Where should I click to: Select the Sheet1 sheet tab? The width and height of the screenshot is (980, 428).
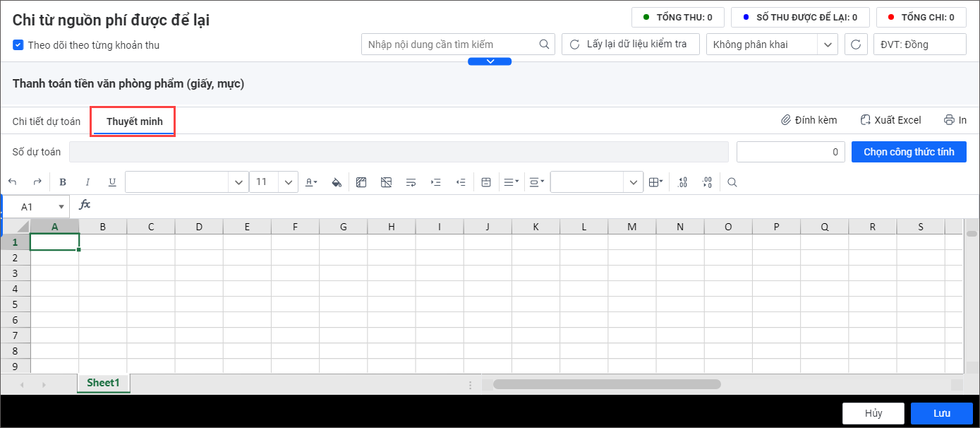103,383
